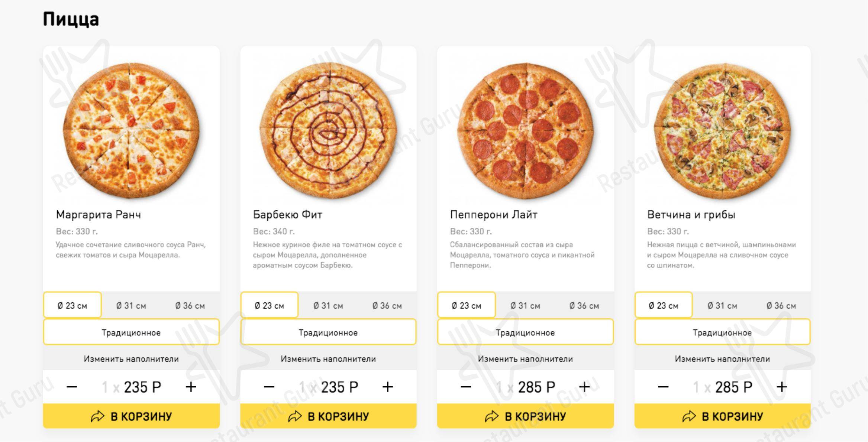The width and height of the screenshot is (868, 442).
Task: Reduce Ветчина и грибы quantity with minus
Action: pos(663,387)
